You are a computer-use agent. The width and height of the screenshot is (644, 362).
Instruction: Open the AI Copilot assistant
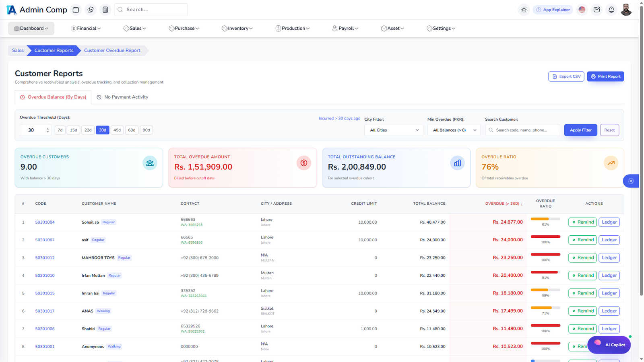(x=609, y=345)
